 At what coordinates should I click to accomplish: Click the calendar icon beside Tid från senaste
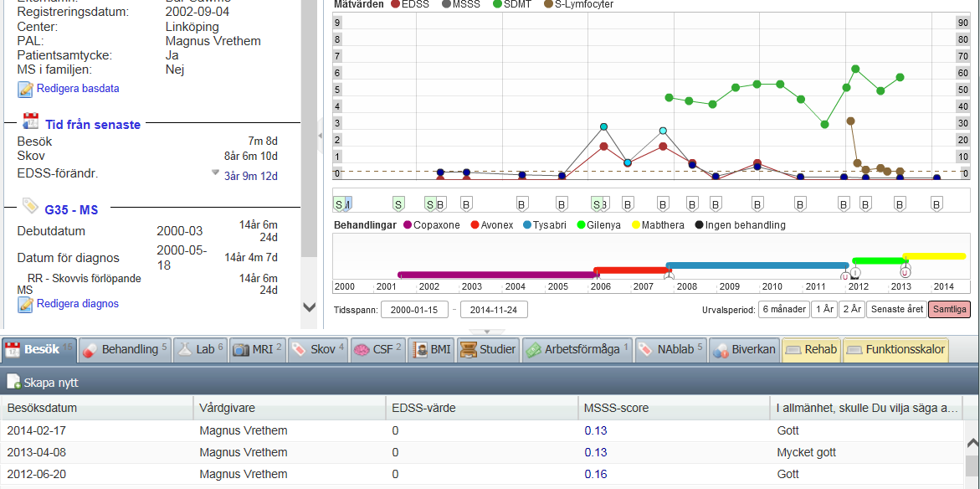pyautogui.click(x=31, y=121)
